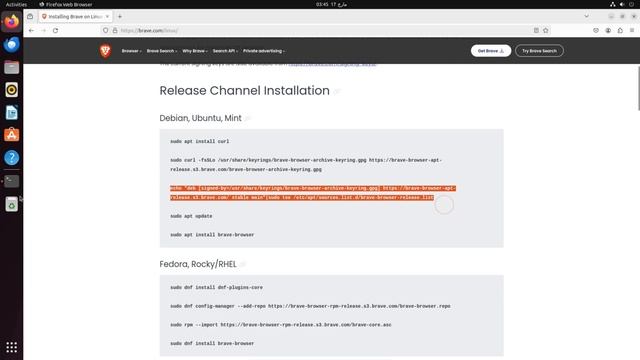Open a new tab with plus button
This screenshot has height=360, width=640.
120,17
